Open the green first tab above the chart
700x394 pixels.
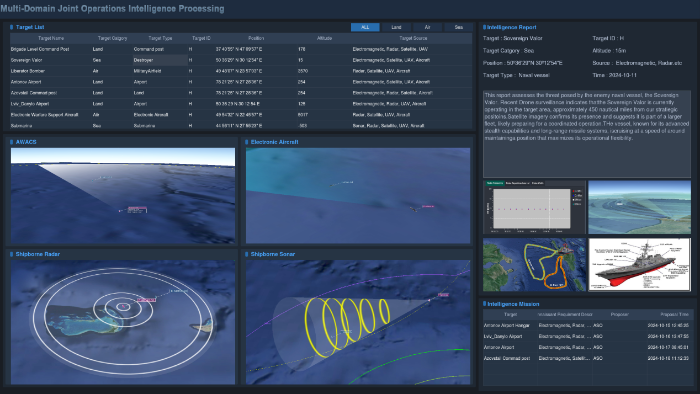[495, 183]
